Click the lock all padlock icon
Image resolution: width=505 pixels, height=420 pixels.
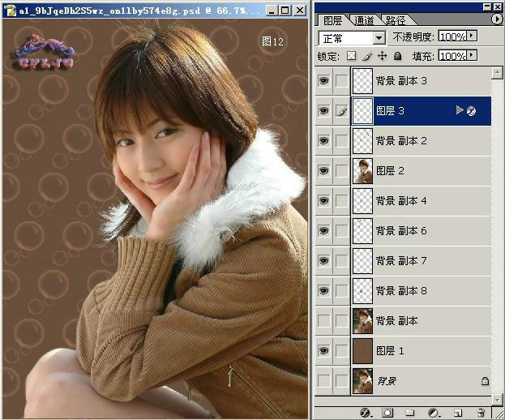397,57
